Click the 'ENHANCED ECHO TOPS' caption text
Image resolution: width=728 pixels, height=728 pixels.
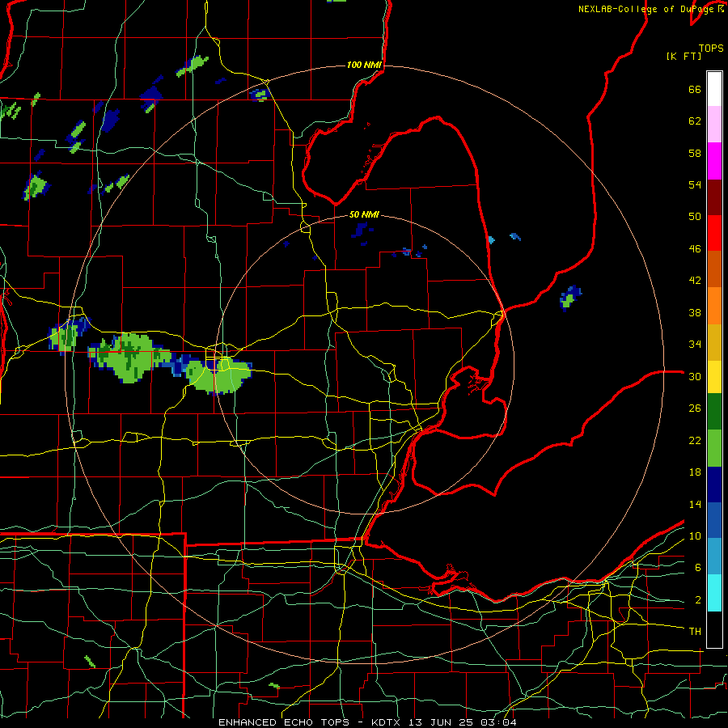pos(284,722)
